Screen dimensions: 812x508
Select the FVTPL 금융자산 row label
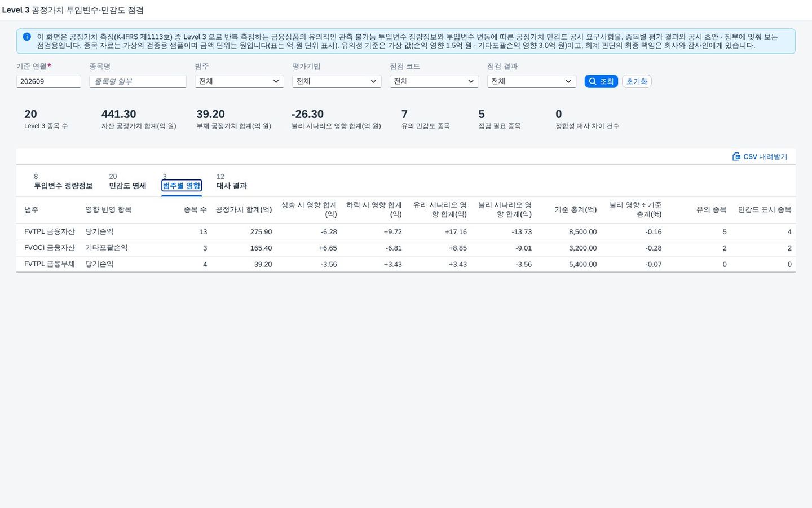50,231
